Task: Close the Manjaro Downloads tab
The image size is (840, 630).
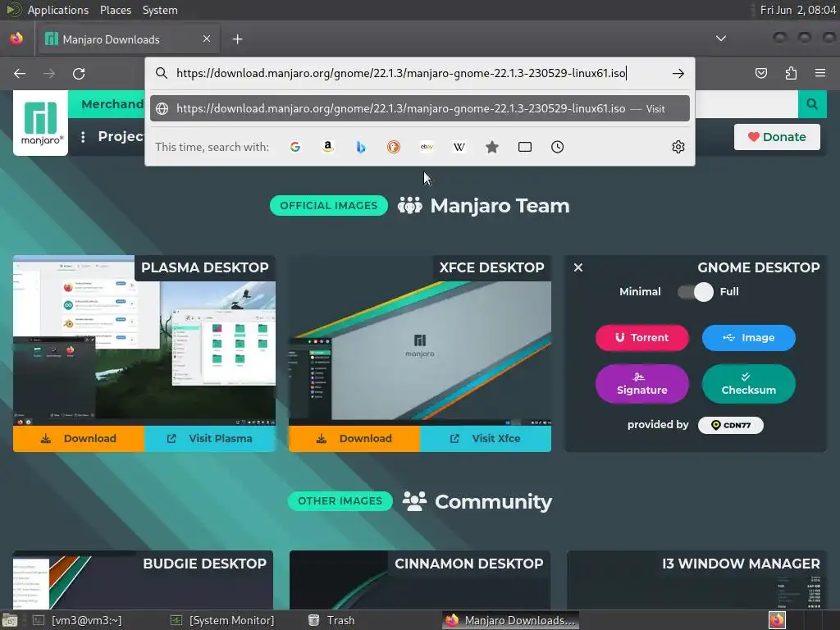Action: pyautogui.click(x=206, y=39)
